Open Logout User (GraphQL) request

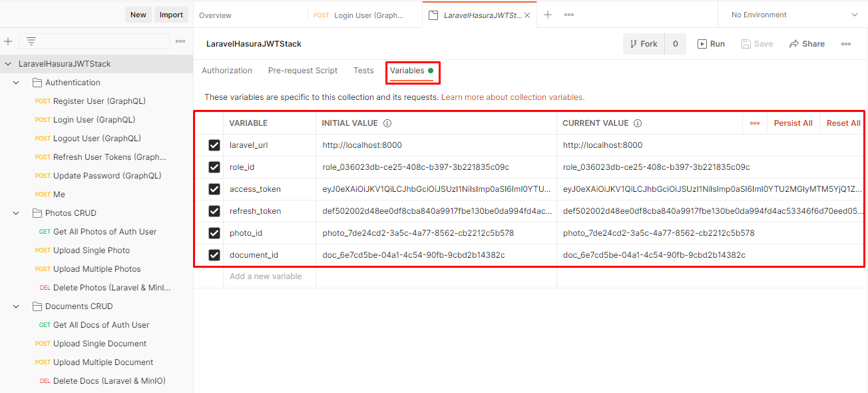pos(97,139)
